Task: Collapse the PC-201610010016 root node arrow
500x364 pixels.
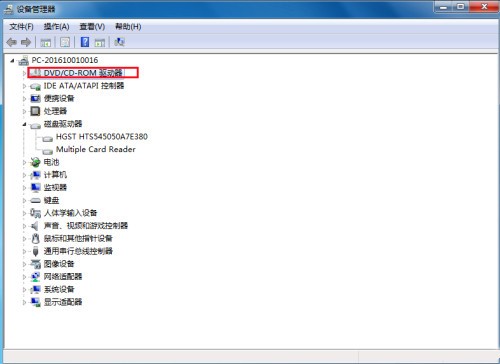Action: click(x=12, y=61)
